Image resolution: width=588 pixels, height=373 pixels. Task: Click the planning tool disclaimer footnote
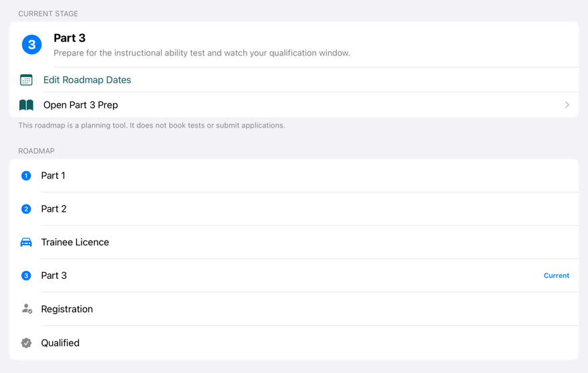pos(152,125)
